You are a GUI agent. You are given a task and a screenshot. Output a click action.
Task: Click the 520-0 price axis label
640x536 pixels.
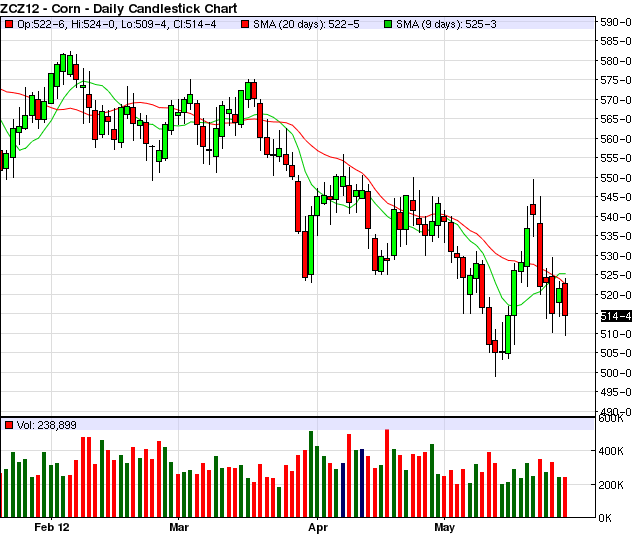click(616, 295)
